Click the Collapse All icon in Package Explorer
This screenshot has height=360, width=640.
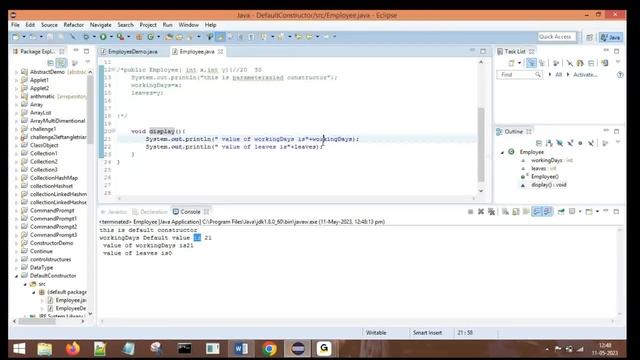click(50, 63)
